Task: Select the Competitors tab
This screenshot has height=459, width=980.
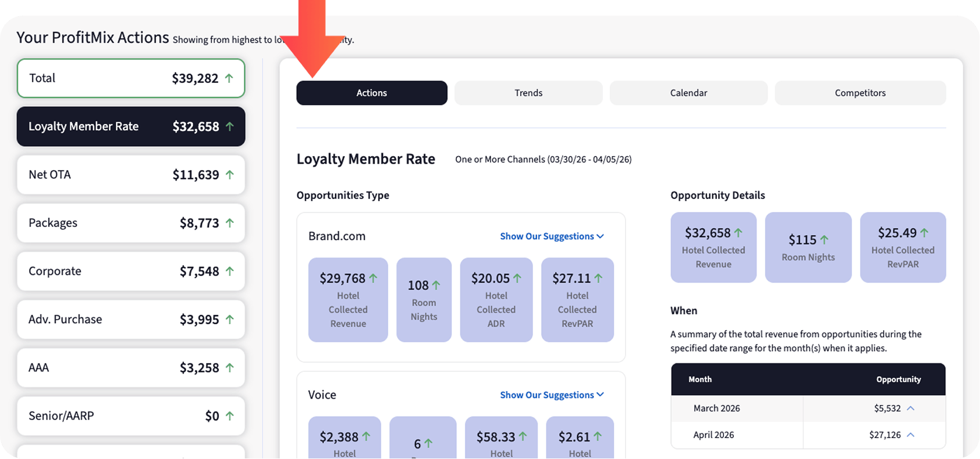Action: [860, 93]
